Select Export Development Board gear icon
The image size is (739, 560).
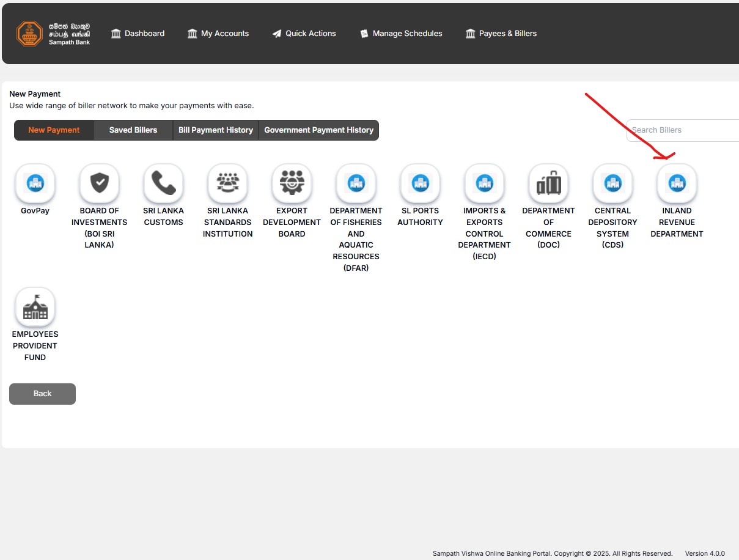point(292,183)
